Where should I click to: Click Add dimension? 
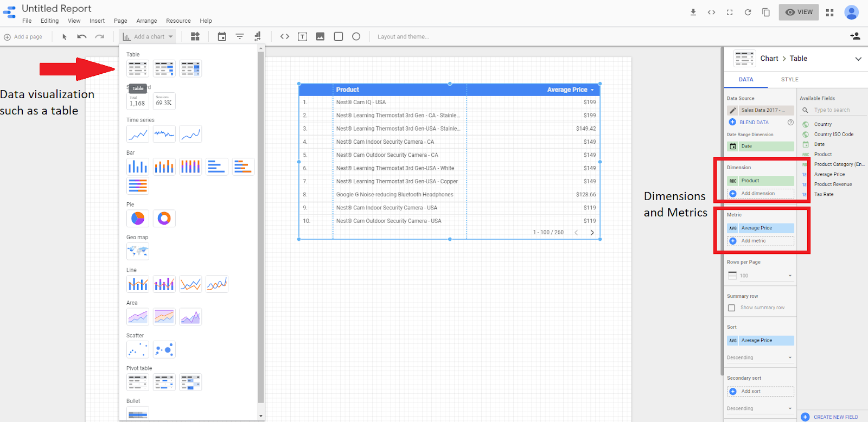click(761, 194)
